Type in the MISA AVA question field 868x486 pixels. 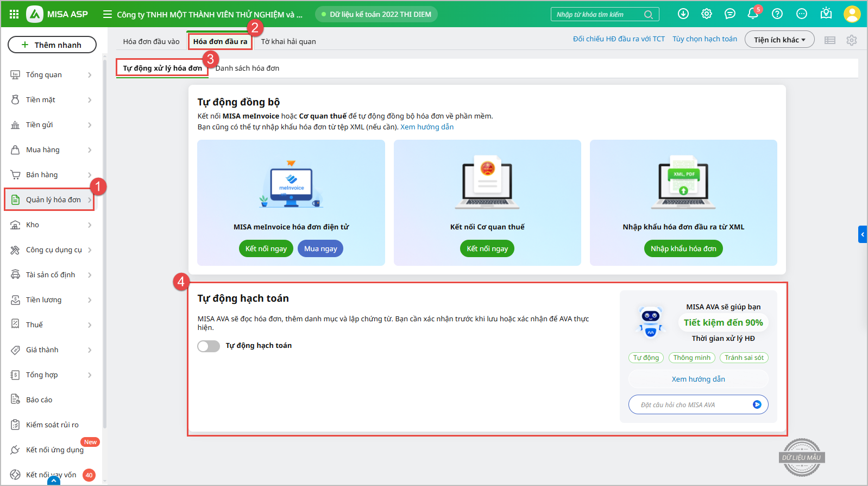coord(690,405)
